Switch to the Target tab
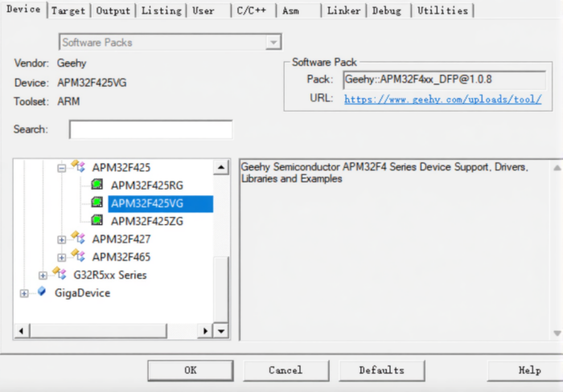This screenshot has height=392, width=563. tap(68, 10)
